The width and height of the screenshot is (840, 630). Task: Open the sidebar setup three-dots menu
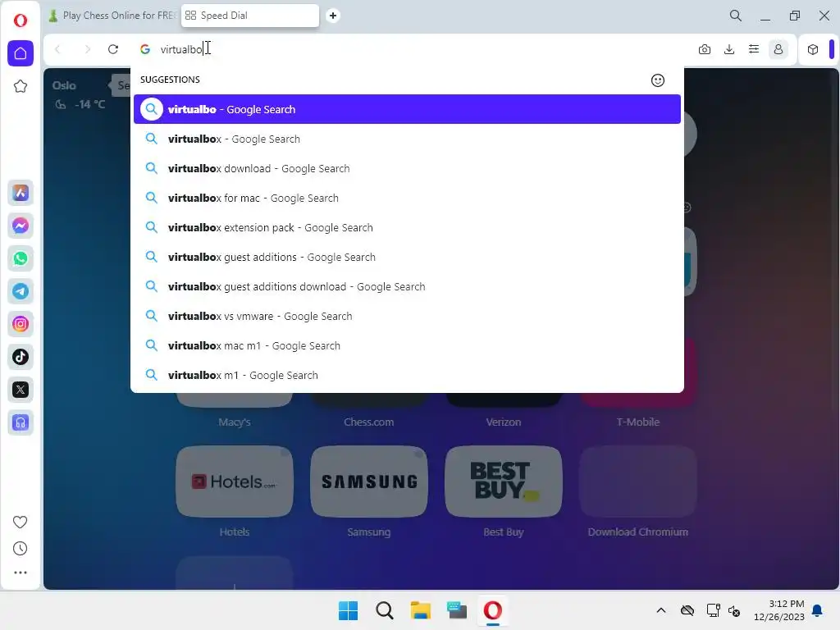click(x=21, y=573)
